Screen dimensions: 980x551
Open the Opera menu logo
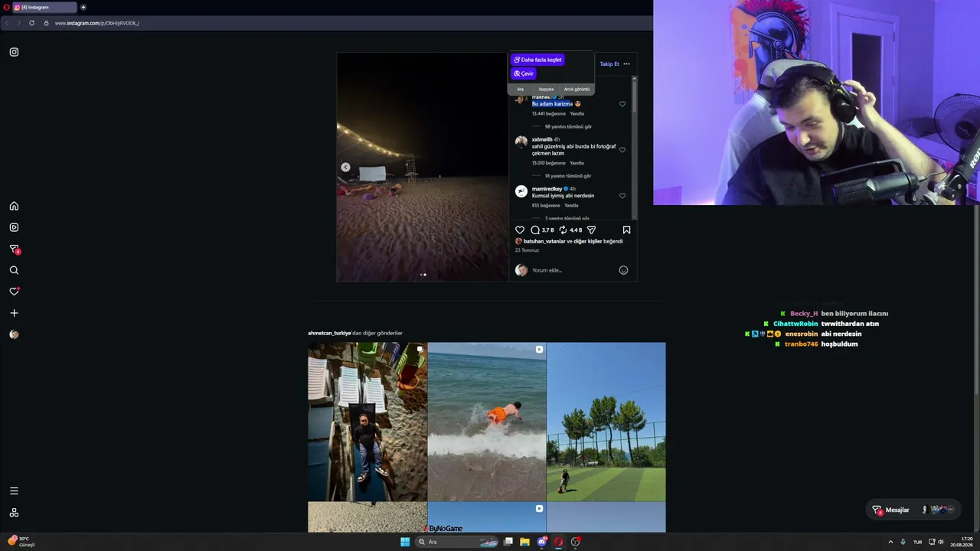tap(6, 7)
